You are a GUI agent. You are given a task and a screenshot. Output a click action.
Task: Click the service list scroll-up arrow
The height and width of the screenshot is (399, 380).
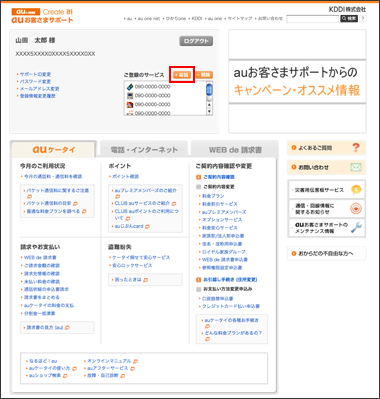coord(209,105)
